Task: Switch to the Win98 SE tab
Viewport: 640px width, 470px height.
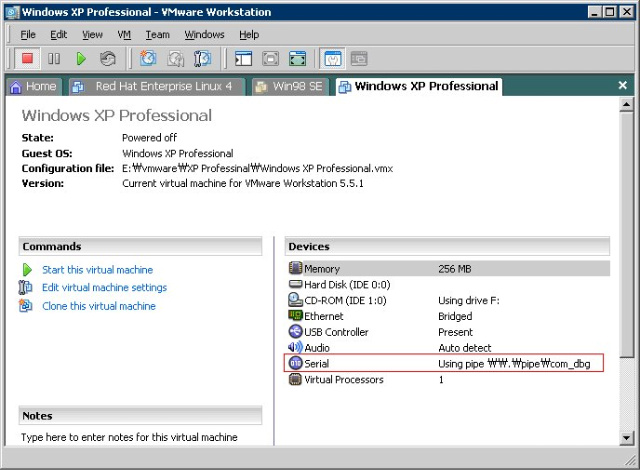Action: (290, 86)
